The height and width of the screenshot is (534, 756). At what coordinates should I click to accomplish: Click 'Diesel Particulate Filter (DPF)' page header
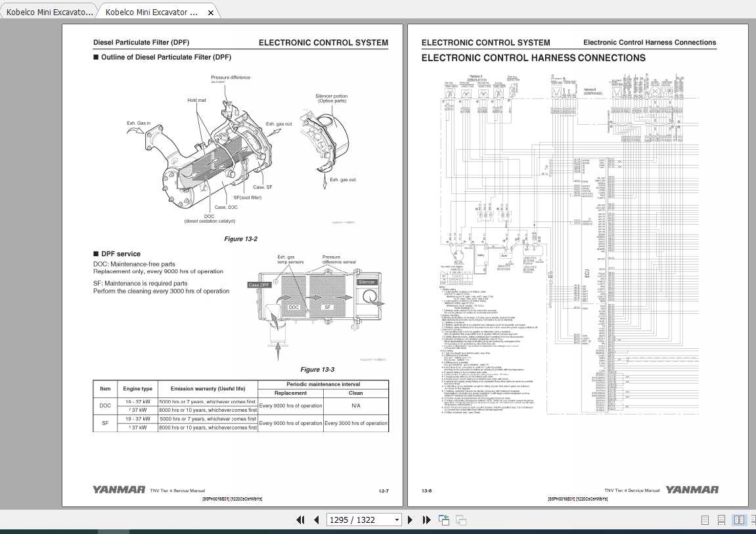tap(141, 43)
